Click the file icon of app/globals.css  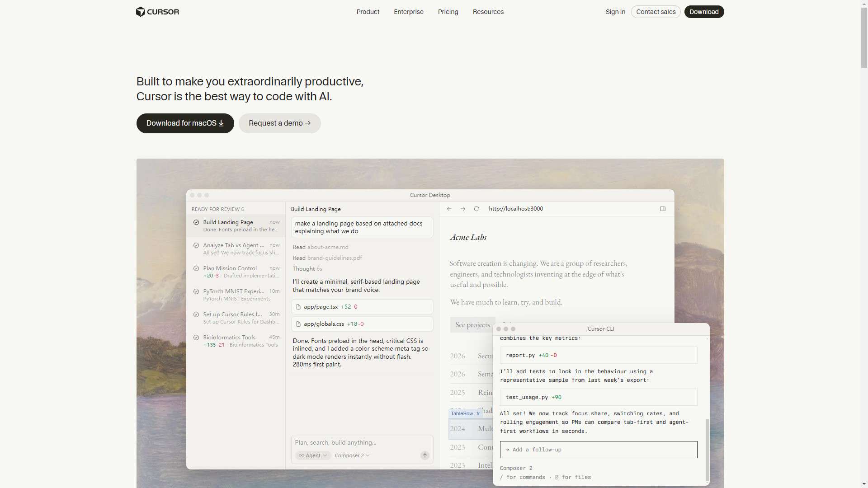click(x=298, y=324)
